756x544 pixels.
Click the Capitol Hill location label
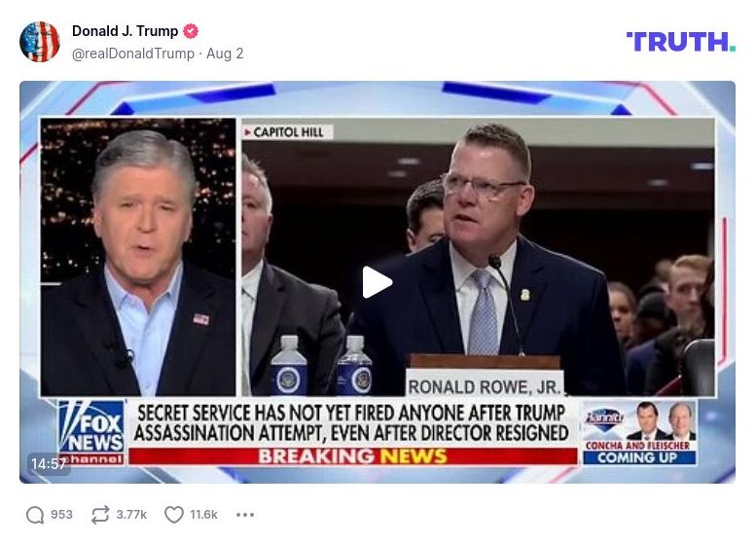(x=287, y=131)
